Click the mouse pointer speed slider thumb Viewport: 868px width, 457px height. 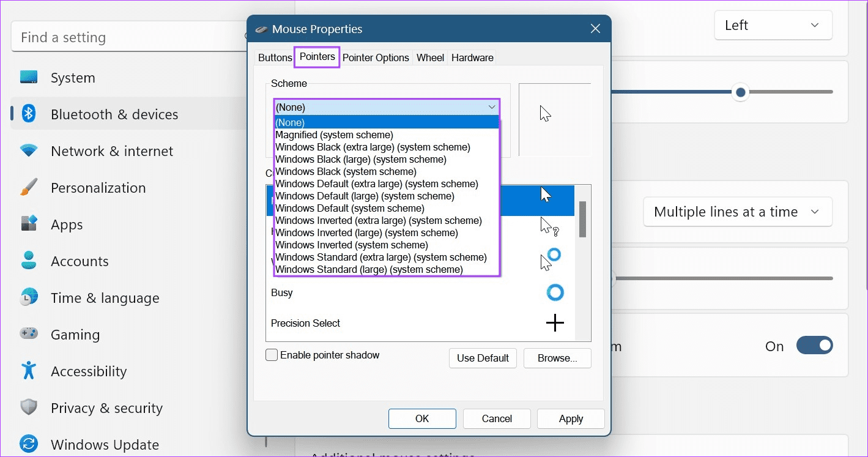click(741, 92)
